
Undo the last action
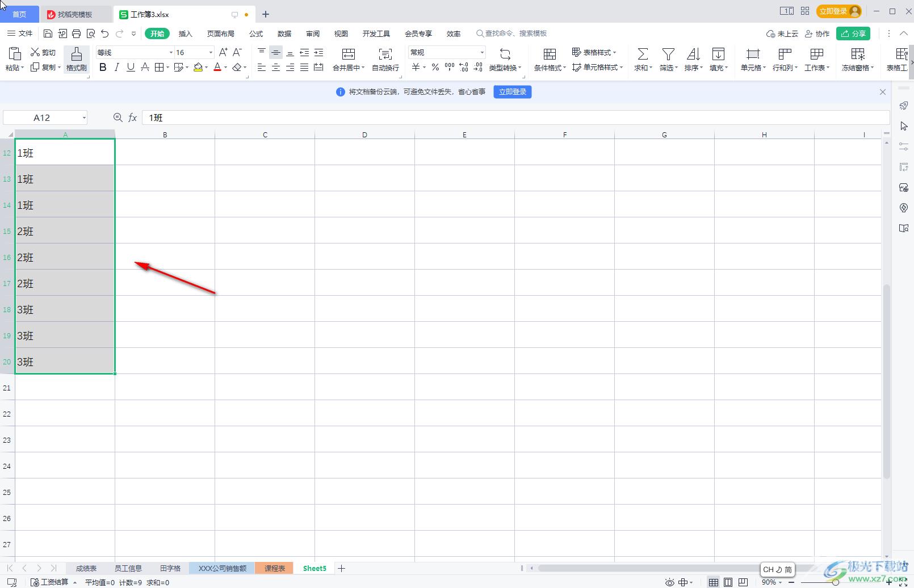click(104, 33)
